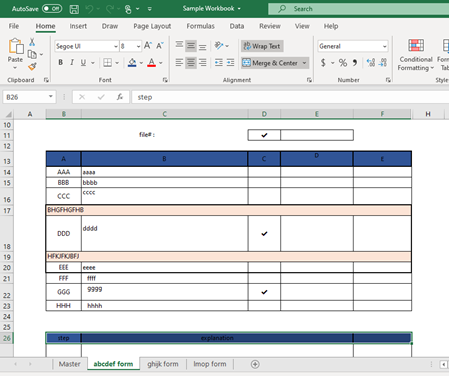Viewport: 449px width, 376px height.
Task: Open Alignment settings dialog launcher
Action: (x=309, y=80)
